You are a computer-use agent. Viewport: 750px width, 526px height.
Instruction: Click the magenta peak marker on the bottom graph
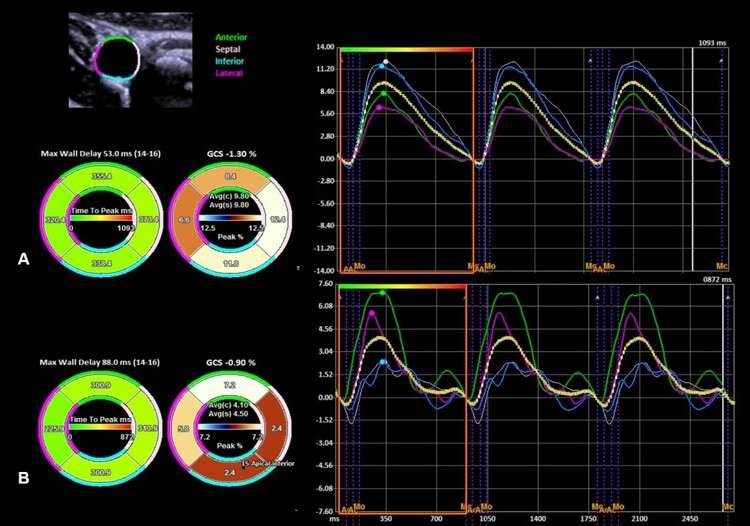(x=372, y=313)
